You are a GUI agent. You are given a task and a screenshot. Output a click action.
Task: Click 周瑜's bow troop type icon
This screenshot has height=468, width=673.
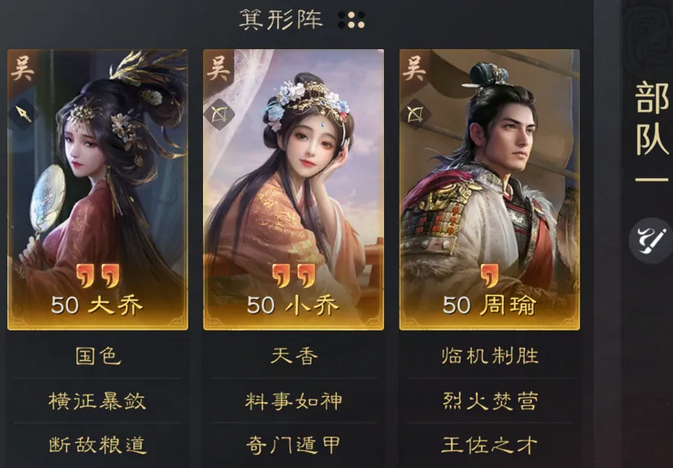[x=415, y=114]
